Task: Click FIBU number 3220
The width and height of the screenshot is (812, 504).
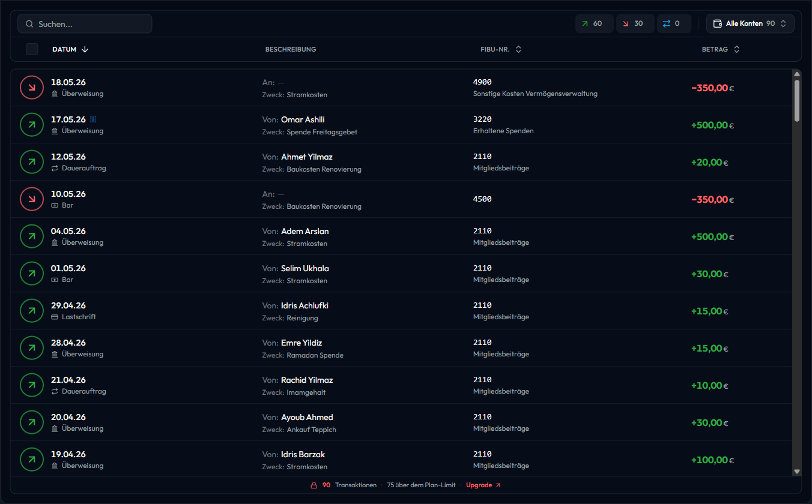Action: pos(482,119)
